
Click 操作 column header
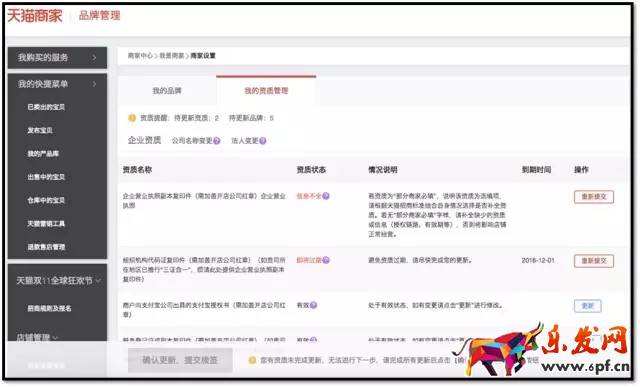coord(581,170)
